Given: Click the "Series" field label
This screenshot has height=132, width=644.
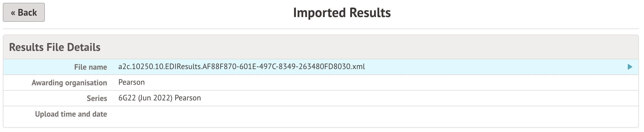Looking at the screenshot, I should [97, 98].
